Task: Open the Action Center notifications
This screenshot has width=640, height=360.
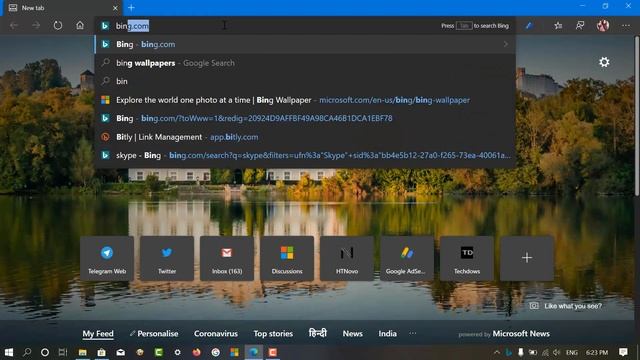Action: coord(623,352)
